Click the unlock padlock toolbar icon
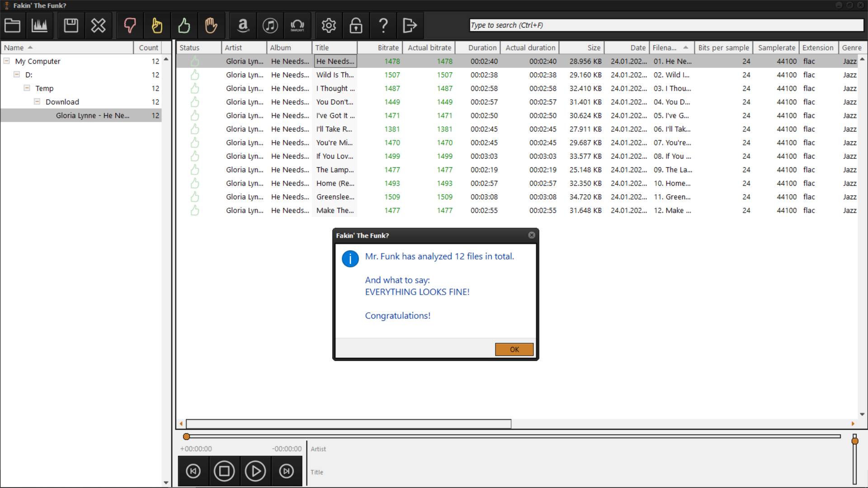868x488 pixels. coord(356,25)
